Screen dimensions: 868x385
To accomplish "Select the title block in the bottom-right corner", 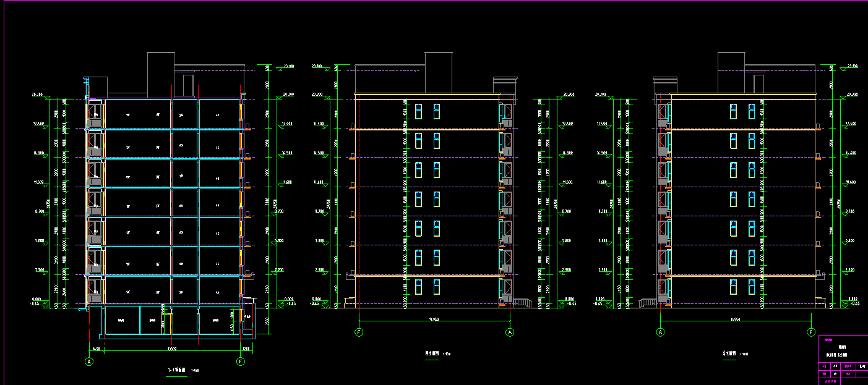I will (843, 360).
